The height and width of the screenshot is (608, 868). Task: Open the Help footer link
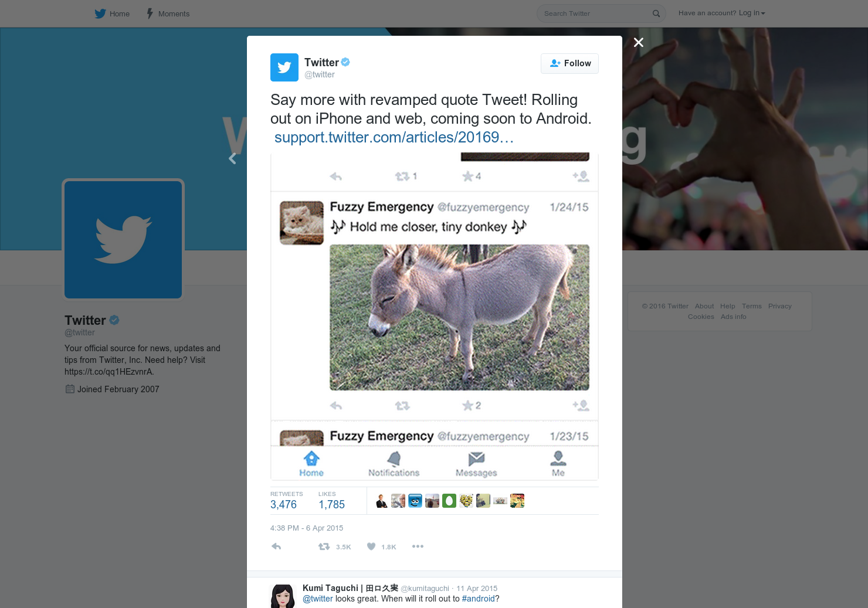(727, 306)
